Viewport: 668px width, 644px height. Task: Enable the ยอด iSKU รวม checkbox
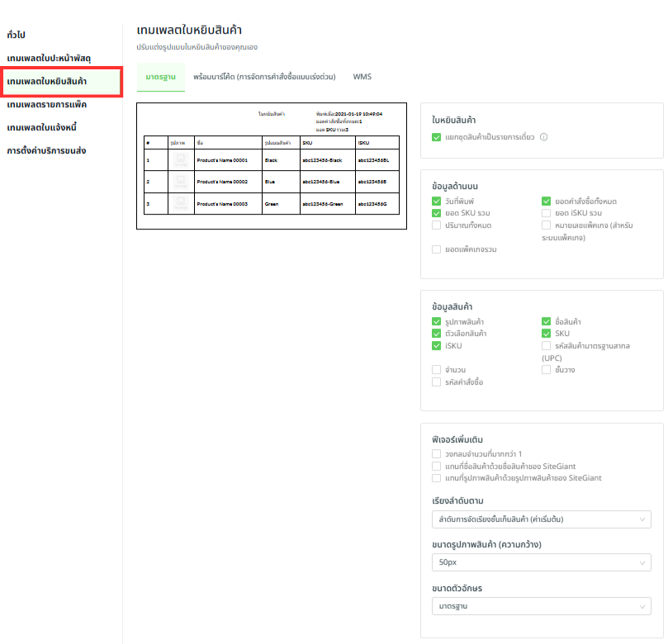coord(547,213)
